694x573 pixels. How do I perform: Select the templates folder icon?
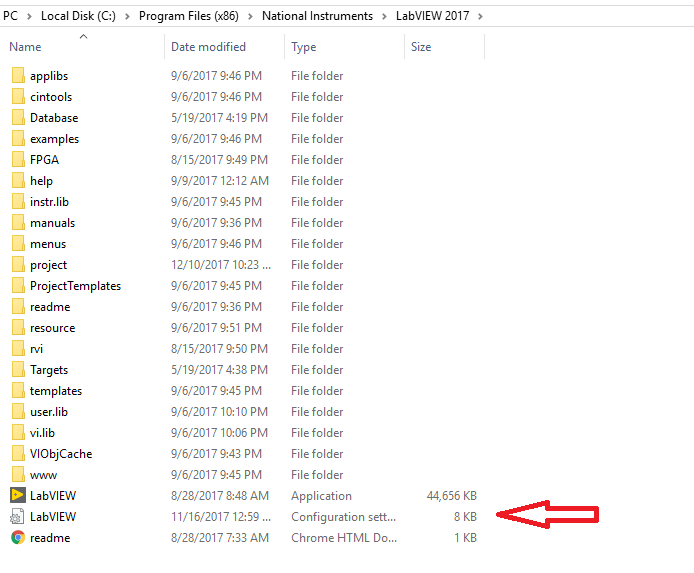(x=18, y=391)
